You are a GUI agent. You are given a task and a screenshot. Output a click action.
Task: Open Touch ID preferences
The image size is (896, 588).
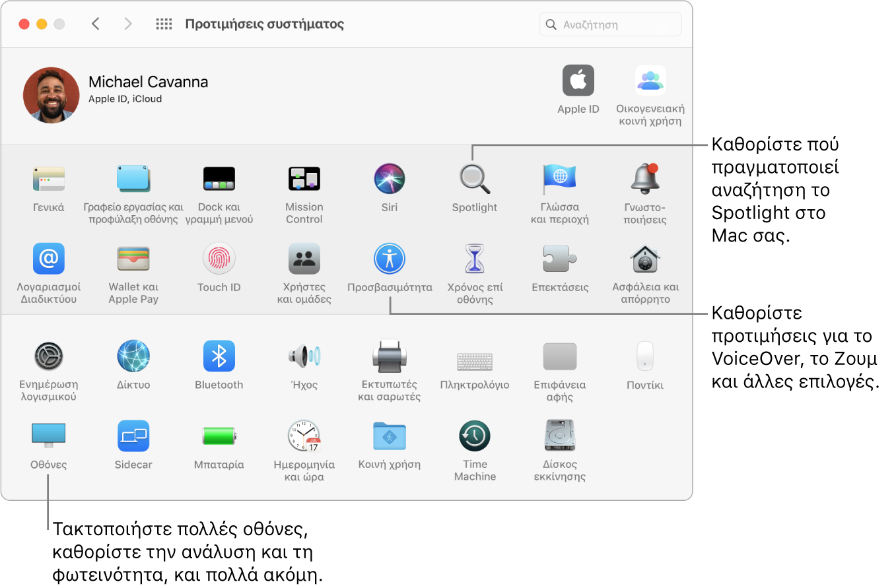[x=219, y=259]
